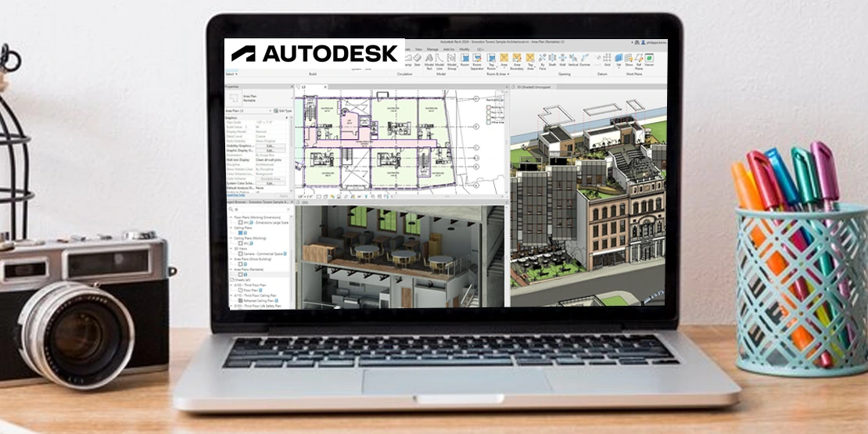
Task: Click Edit for Visibility/Graphics overrides
Action: coord(271,145)
